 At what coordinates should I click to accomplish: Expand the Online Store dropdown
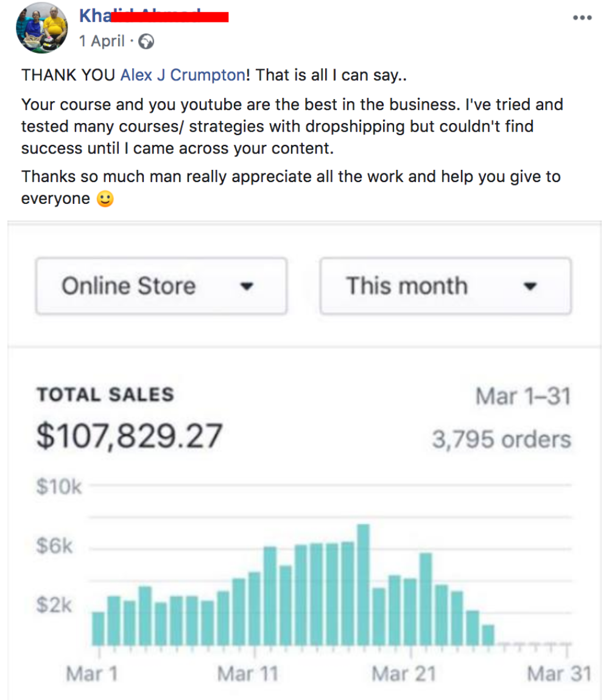(x=161, y=285)
